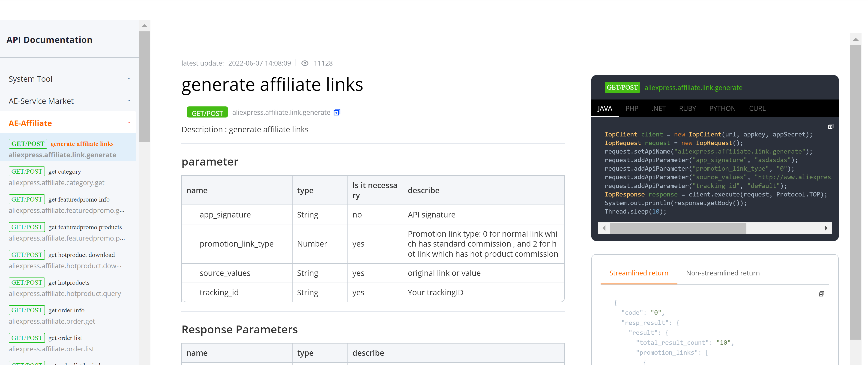This screenshot has width=868, height=365.
Task: Open get hotproduct download API page
Action: [68, 260]
